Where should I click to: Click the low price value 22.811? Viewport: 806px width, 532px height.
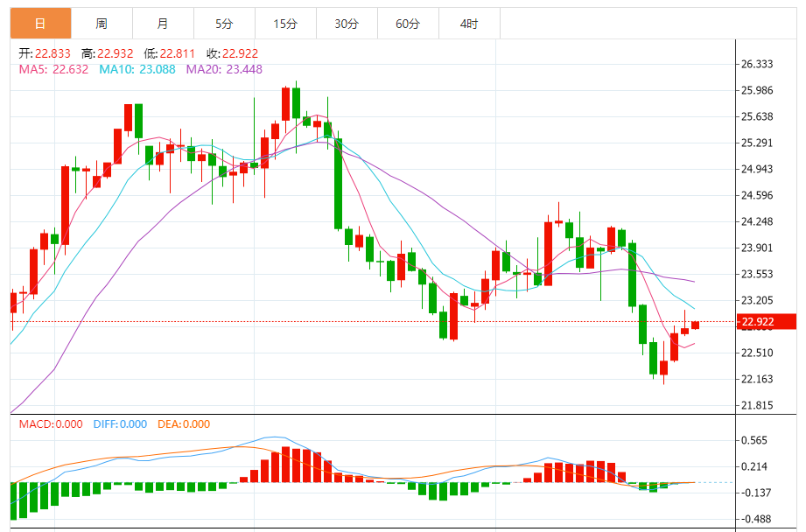coord(178,53)
